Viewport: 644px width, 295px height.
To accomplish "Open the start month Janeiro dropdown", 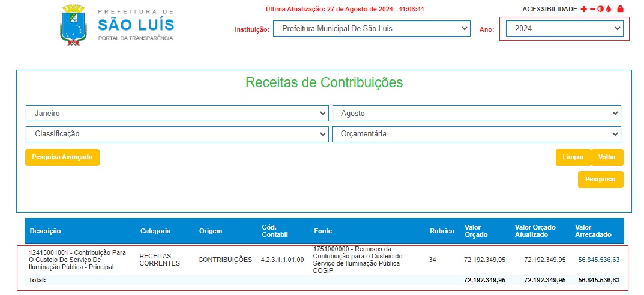I will coord(177,113).
